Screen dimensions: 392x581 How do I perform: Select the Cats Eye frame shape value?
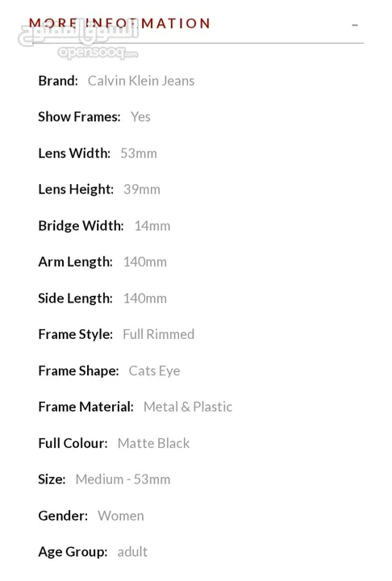pos(155,371)
